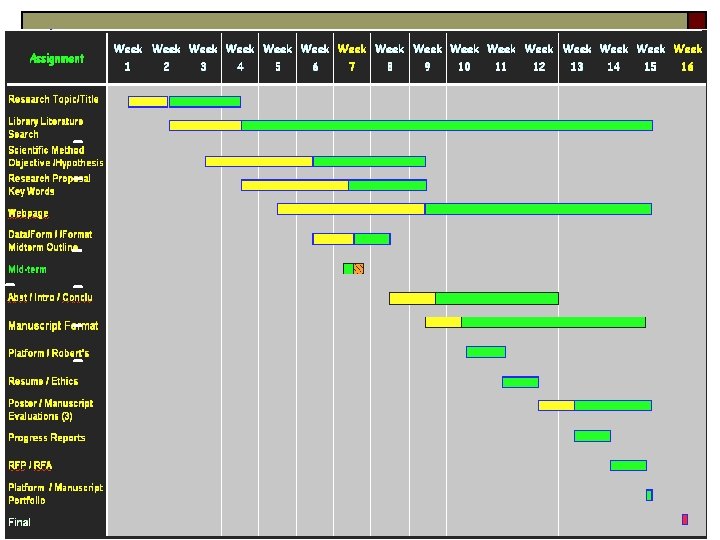The image size is (720, 540).
Task: Open the RFP / RFA label
Action: click(x=30, y=465)
